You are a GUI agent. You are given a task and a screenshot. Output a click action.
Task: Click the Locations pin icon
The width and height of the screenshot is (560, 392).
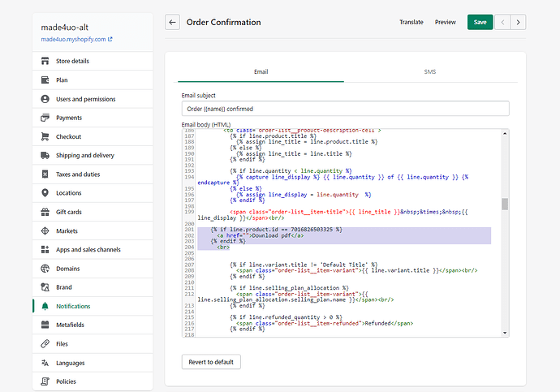click(x=45, y=193)
